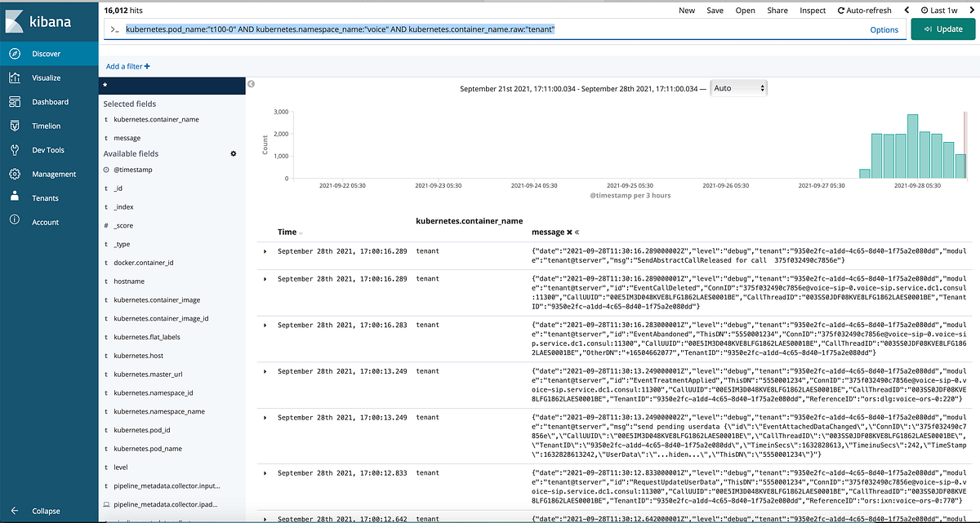
Task: Click the New menu item
Action: (x=687, y=11)
